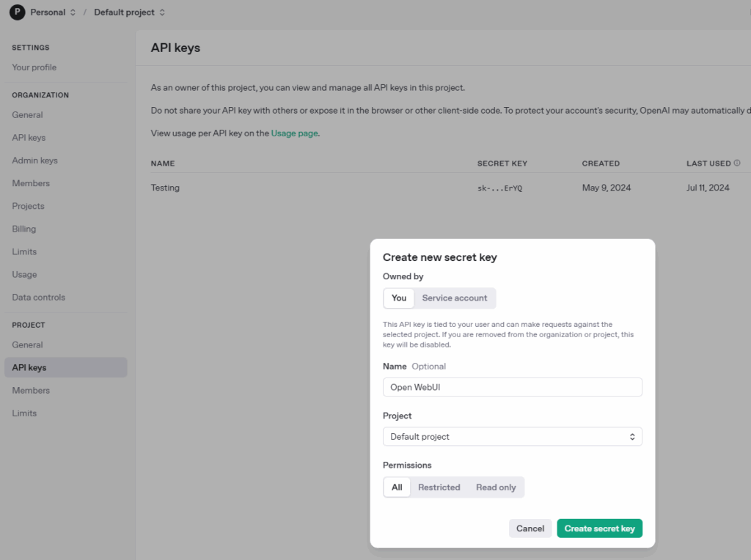Click the Create secret key button
Screen dimensions: 751x560
[x=599, y=528]
